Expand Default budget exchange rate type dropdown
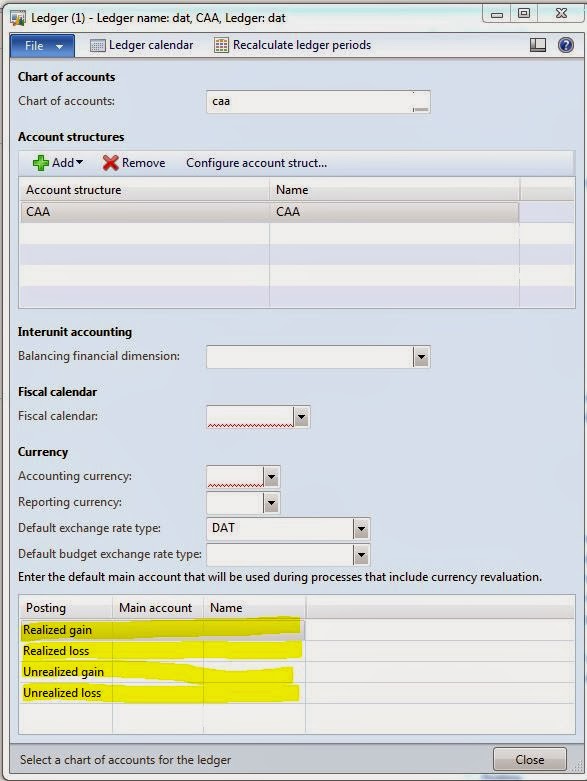Viewport: 587px width, 781px height. point(361,555)
